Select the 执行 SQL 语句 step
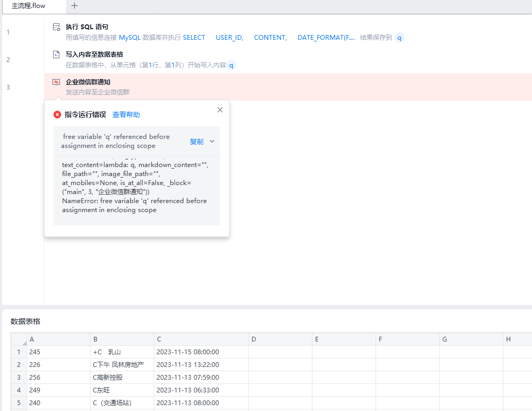Screen dimensions: 532x411 (x=87, y=27)
